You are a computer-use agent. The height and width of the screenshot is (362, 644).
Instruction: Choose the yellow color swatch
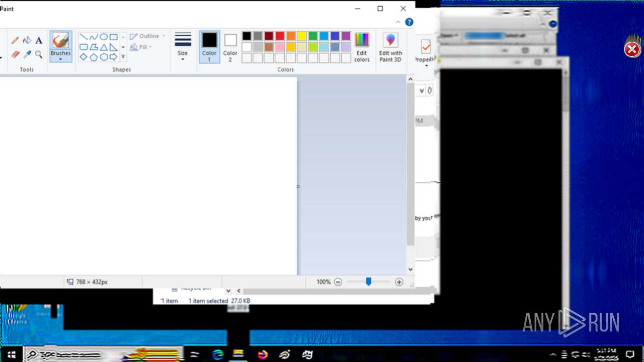[x=302, y=36]
